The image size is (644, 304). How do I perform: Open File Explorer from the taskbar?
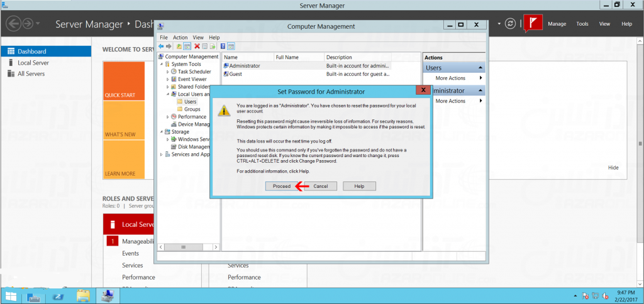pyautogui.click(x=83, y=295)
